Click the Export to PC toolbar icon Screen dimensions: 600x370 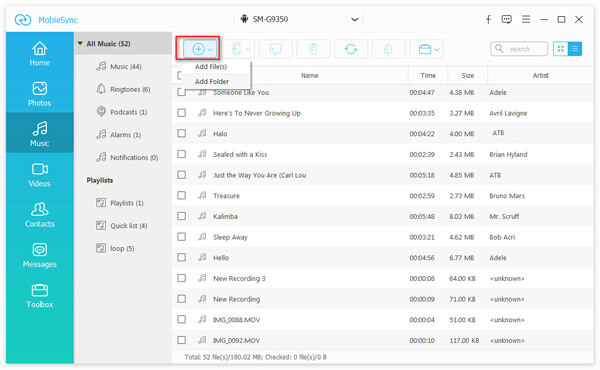pos(275,49)
